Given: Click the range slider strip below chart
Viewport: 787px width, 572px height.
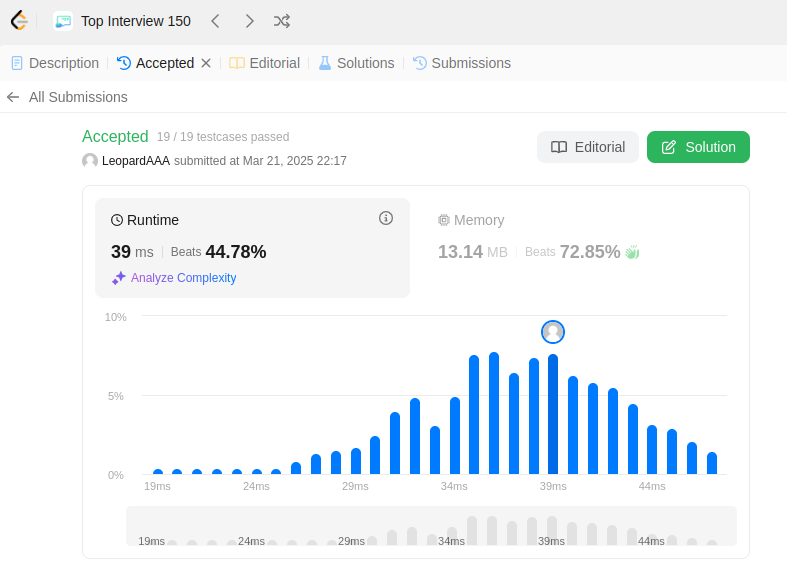Looking at the screenshot, I should 431,526.
